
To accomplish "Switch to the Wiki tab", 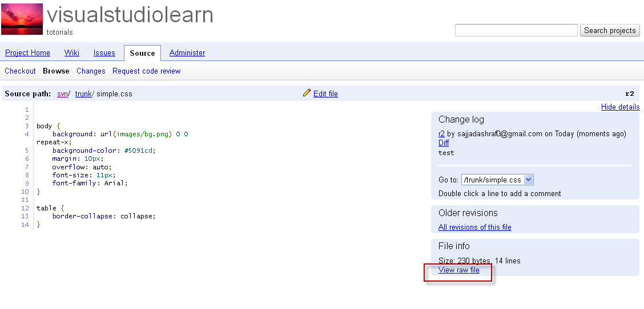I will [x=72, y=53].
